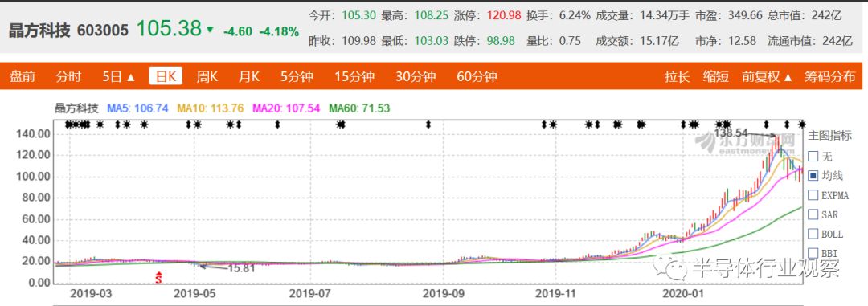
Task: Click the 拉长 button
Action: tap(677, 76)
